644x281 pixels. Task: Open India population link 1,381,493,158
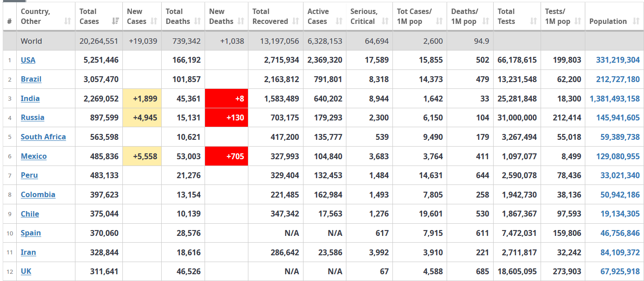pyautogui.click(x=615, y=98)
